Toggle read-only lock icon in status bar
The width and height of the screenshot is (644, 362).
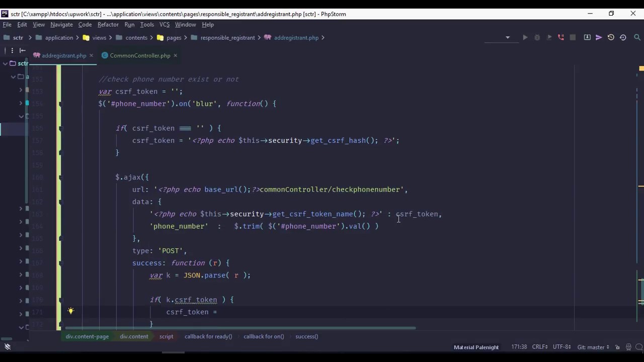(x=618, y=347)
